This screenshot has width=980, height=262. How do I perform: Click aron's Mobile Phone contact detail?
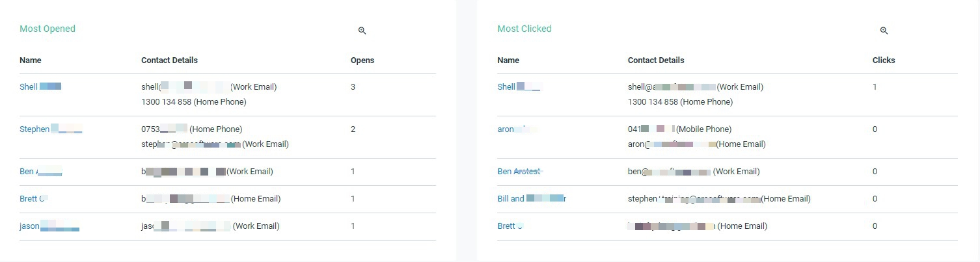click(x=679, y=129)
